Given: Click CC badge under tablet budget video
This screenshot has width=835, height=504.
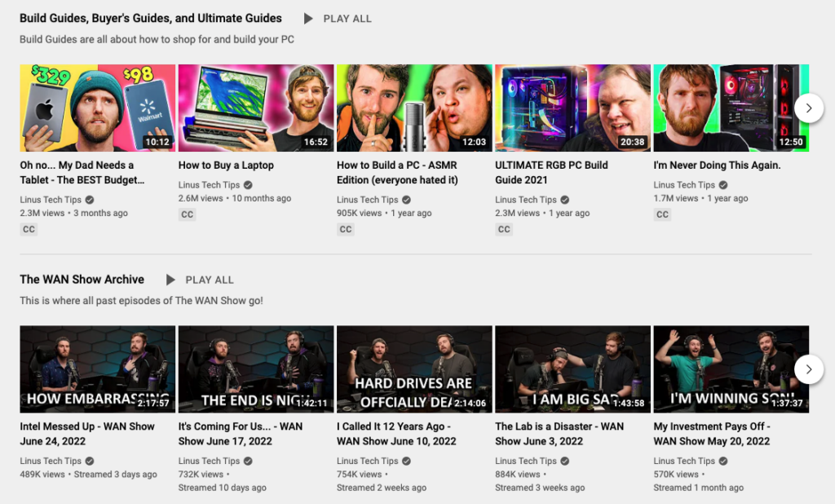Looking at the screenshot, I should pos(29,229).
